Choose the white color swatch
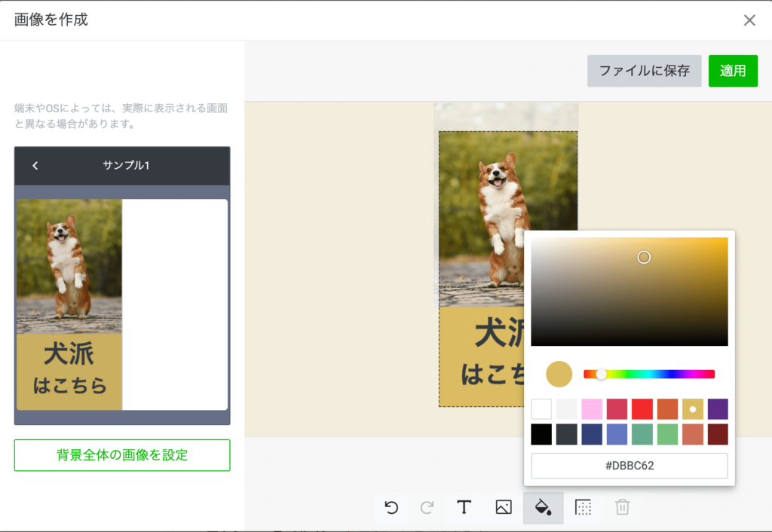Screen dimensions: 772x532 pos(541,409)
